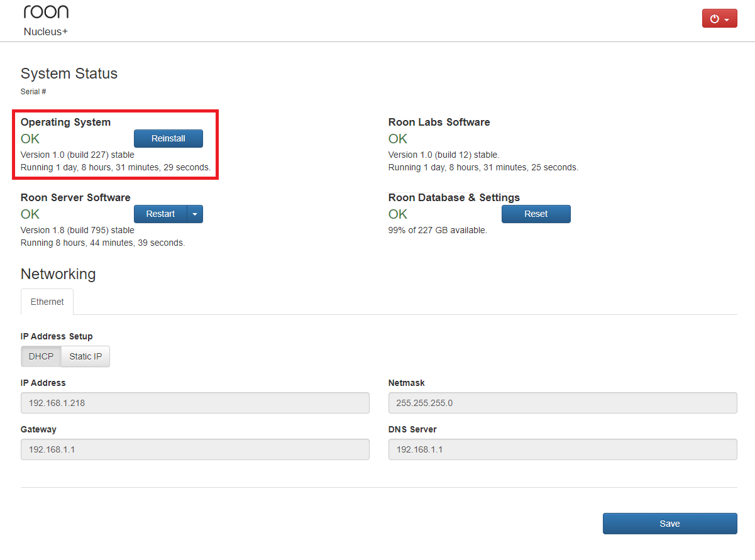Click the Roon logo in the header
Image resolution: width=755 pixels, height=560 pixels.
[x=45, y=11]
